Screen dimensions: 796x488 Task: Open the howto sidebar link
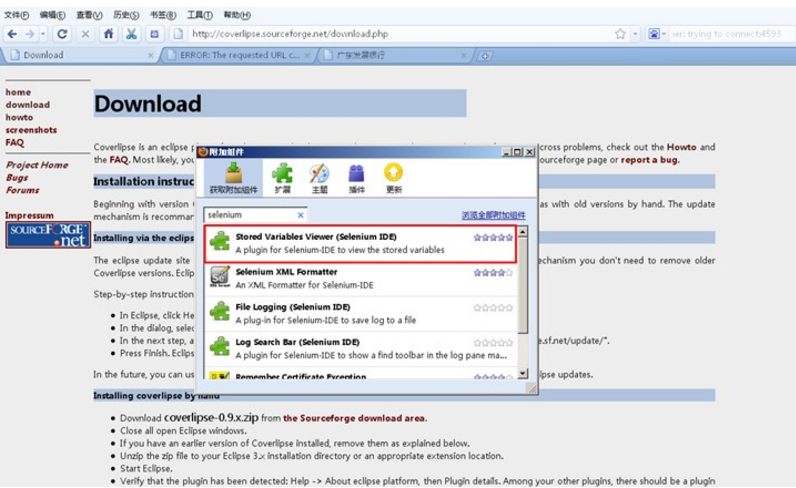point(19,117)
